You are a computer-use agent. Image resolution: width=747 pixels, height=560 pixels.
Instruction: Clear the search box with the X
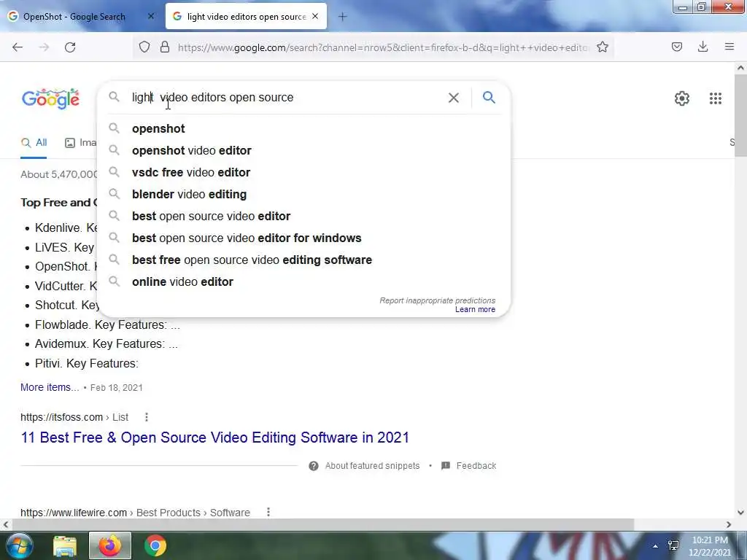[454, 98]
